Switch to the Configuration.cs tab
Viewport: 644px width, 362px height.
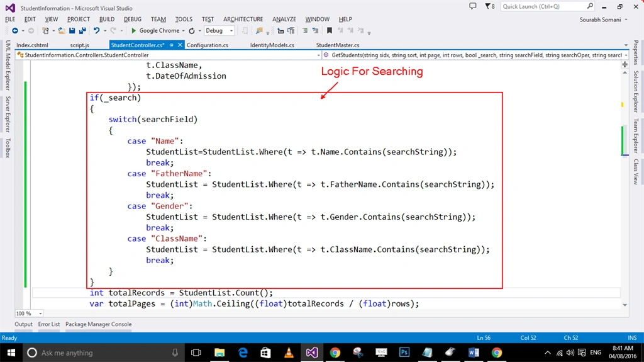[208, 45]
